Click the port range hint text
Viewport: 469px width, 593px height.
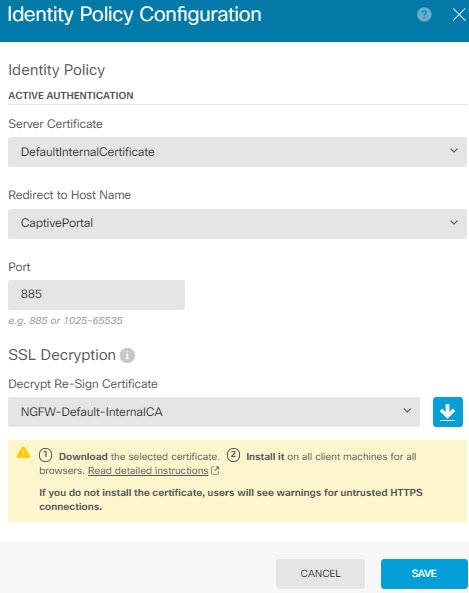[65, 321]
